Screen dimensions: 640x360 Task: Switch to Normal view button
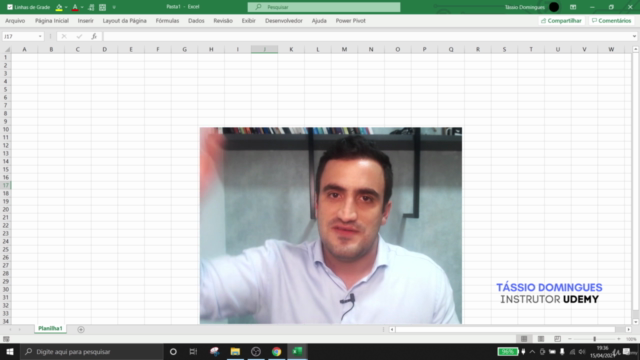click(x=524, y=339)
